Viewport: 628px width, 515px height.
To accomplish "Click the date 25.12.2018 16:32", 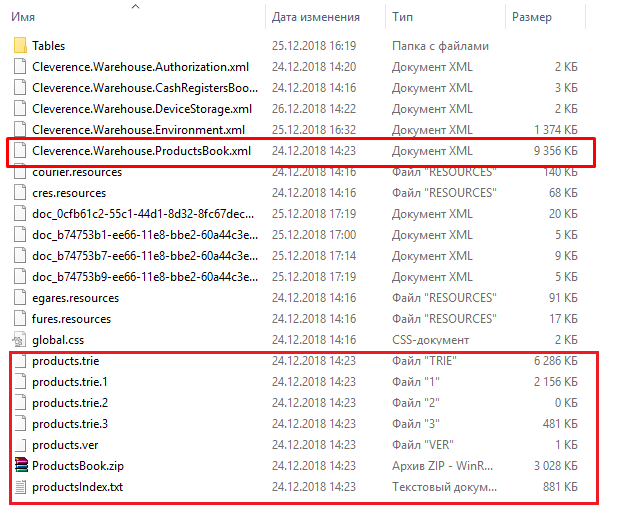I will tap(314, 130).
